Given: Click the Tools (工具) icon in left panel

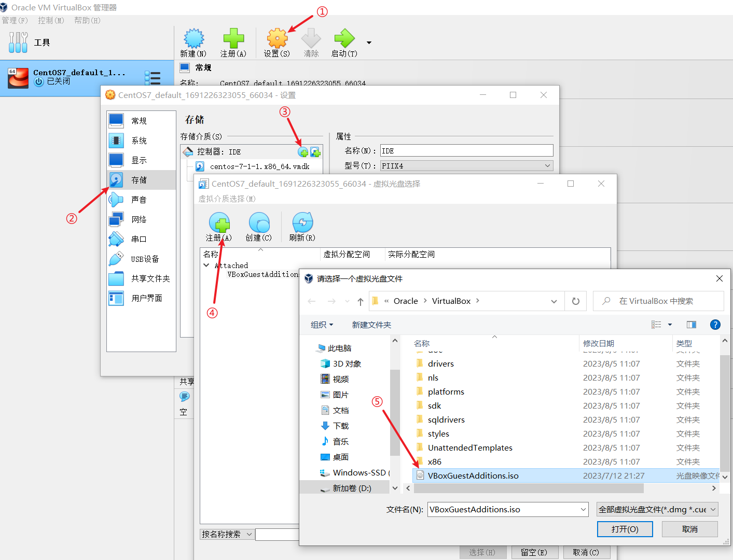Looking at the screenshot, I should pos(18,43).
